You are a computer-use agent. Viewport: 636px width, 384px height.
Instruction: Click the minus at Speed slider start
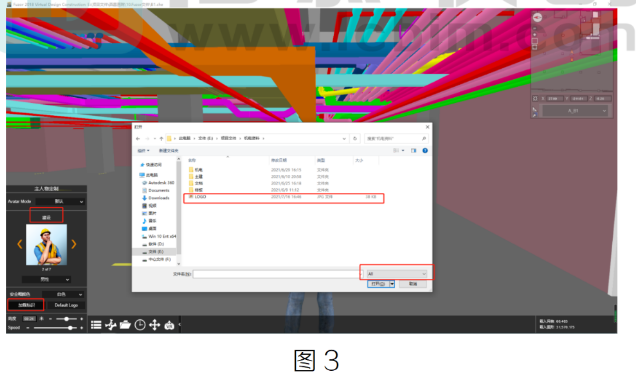[x=28, y=328]
